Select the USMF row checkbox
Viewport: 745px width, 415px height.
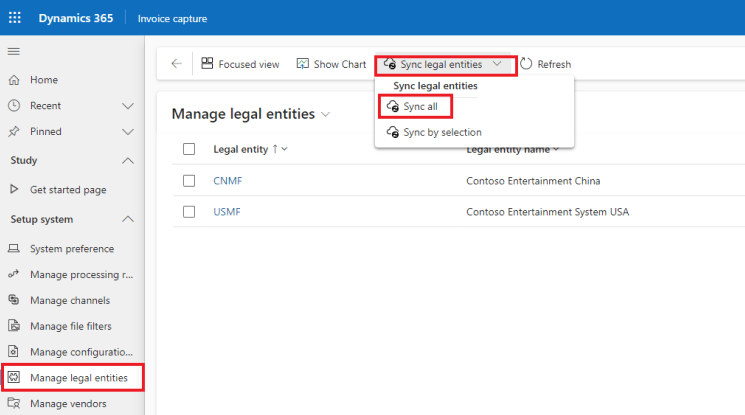[x=189, y=212]
